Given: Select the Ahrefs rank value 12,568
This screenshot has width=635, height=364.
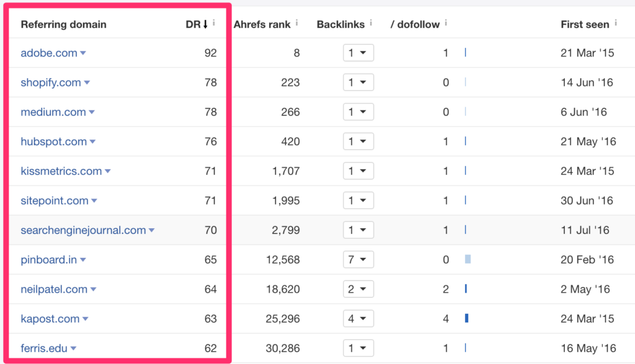Looking at the screenshot, I should [x=283, y=260].
